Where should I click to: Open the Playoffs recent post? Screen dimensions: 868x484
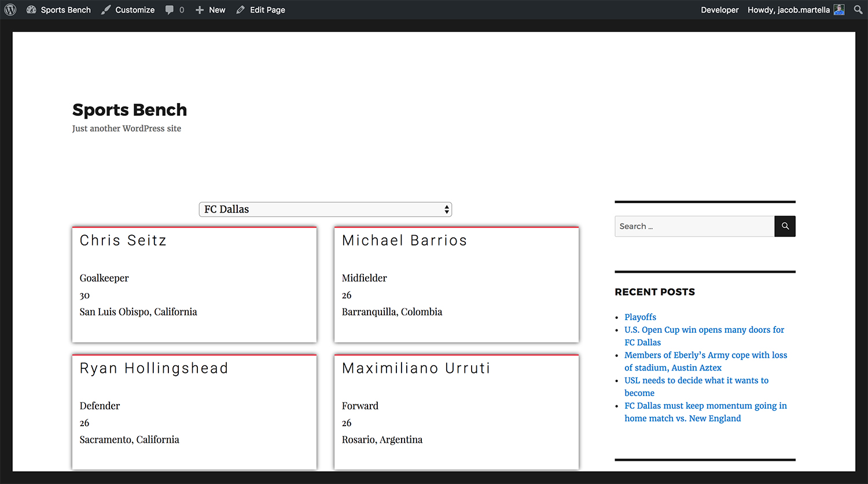(x=640, y=317)
